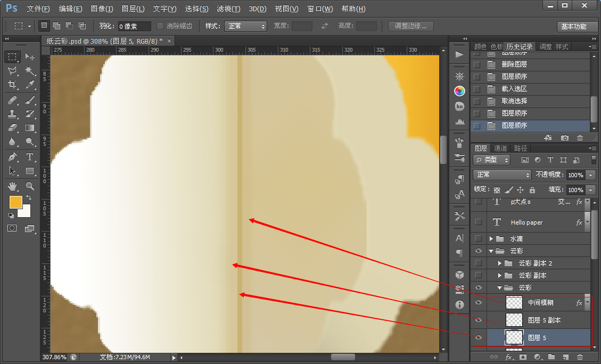Image resolution: width=601 pixels, height=364 pixels.
Task: Lock transparent pixels icon
Action: pos(497,189)
